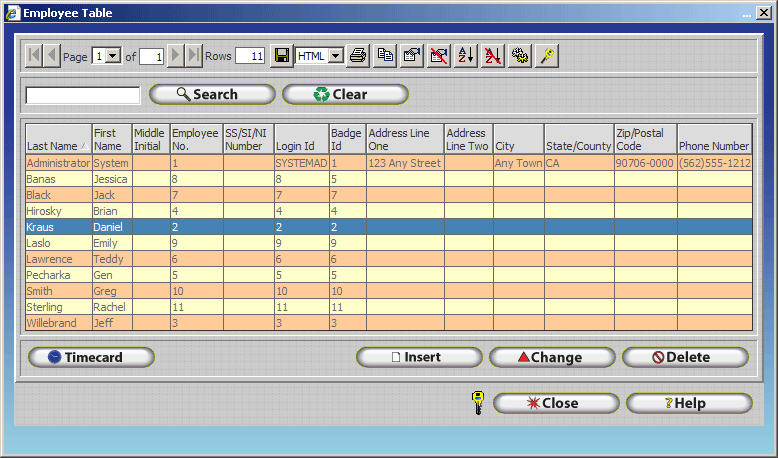This screenshot has width=778, height=458.
Task: Click the Insert button
Action: point(419,357)
